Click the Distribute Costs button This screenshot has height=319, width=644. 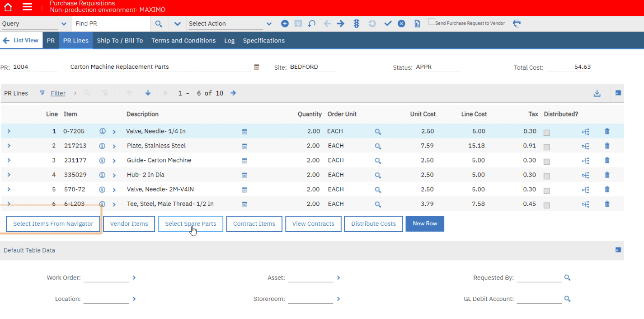click(373, 224)
